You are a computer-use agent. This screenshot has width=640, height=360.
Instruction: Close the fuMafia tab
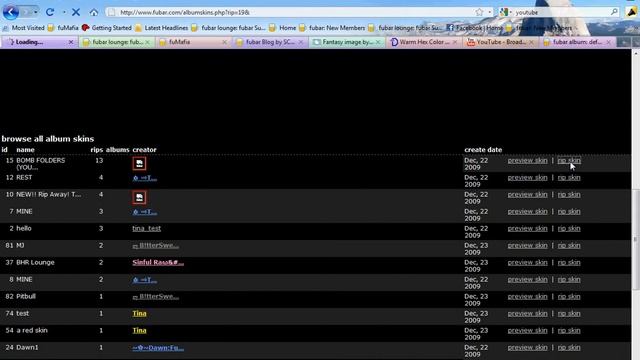224,42
